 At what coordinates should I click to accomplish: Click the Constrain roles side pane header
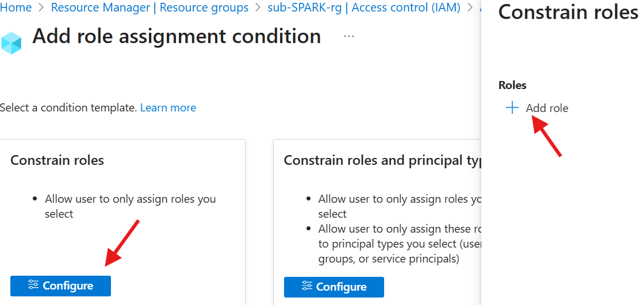click(568, 11)
